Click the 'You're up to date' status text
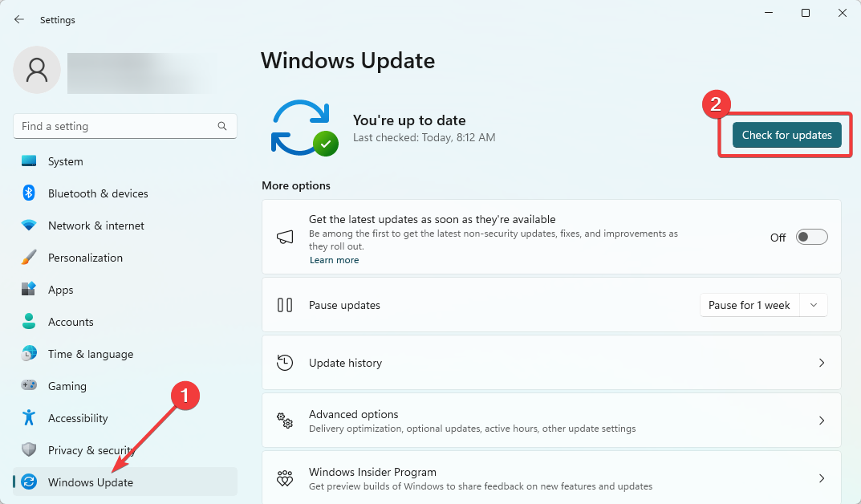Viewport: 861px width, 504px height. click(409, 120)
